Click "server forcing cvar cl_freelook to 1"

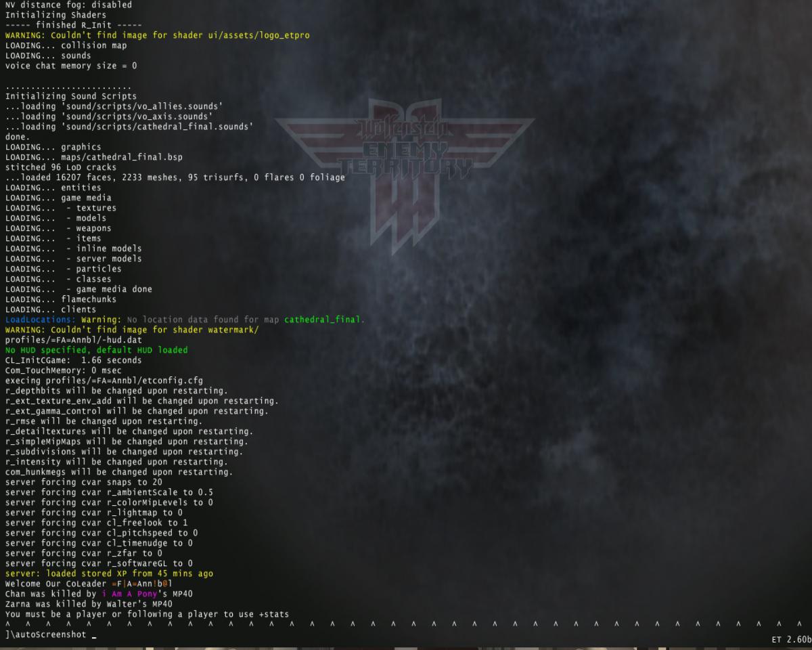tap(96, 523)
